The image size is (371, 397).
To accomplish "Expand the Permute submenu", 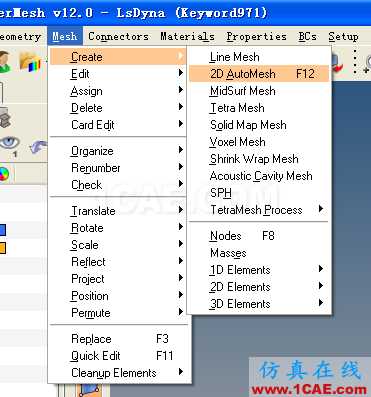I will tap(118, 313).
